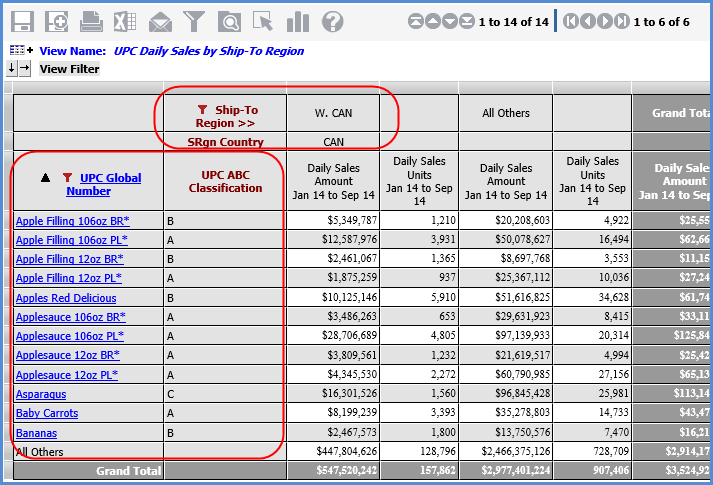The height and width of the screenshot is (485, 713).
Task: Open the Apples Red Delicious link
Action: click(x=66, y=298)
